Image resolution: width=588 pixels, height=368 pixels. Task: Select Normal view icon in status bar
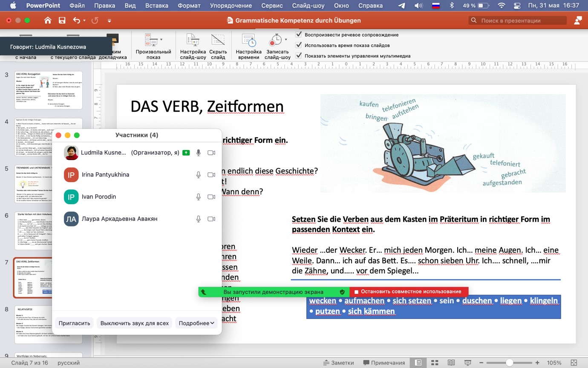(x=418, y=362)
